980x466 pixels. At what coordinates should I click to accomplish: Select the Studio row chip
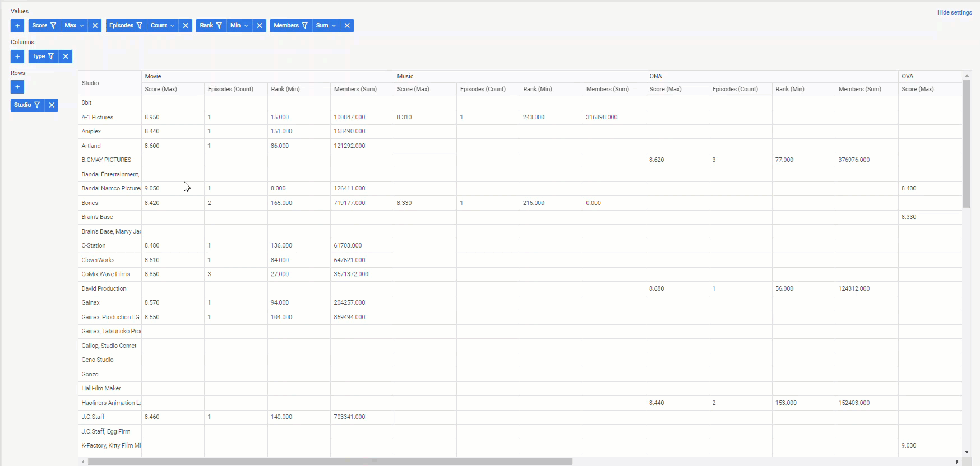22,105
